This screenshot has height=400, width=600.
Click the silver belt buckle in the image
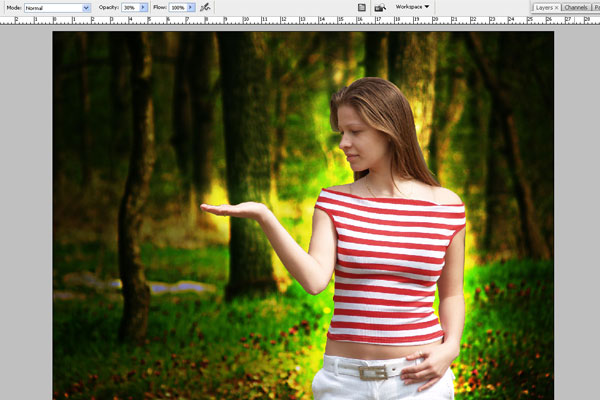click(372, 372)
